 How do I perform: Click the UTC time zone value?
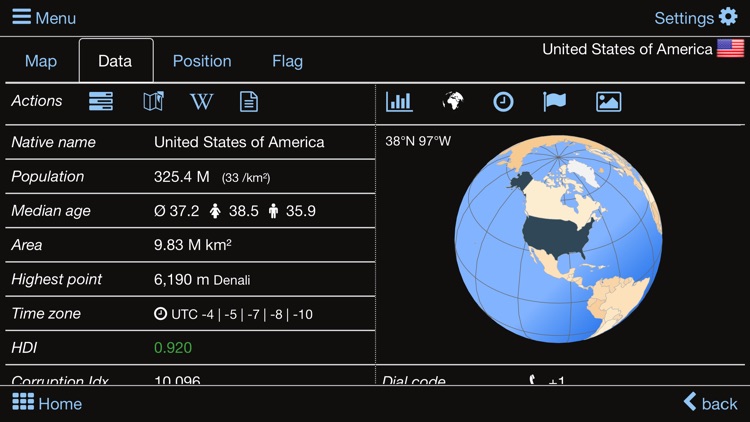pyautogui.click(x=242, y=314)
